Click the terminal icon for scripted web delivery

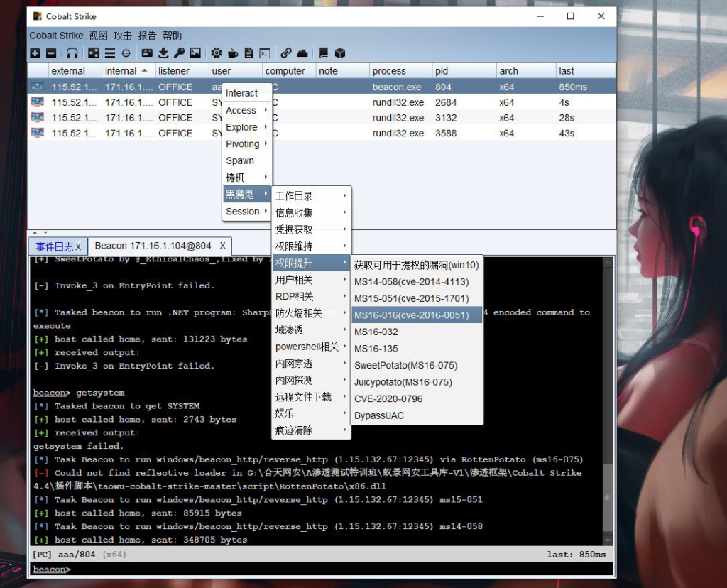point(265,53)
